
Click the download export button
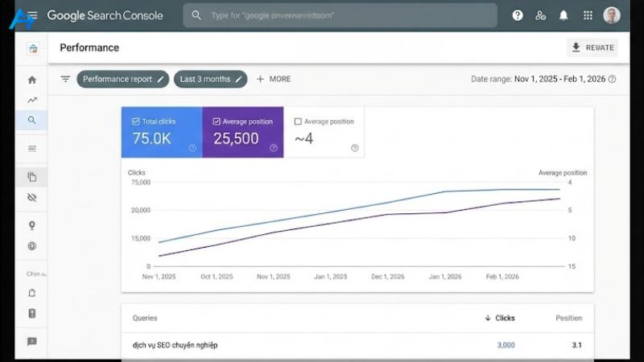592,47
